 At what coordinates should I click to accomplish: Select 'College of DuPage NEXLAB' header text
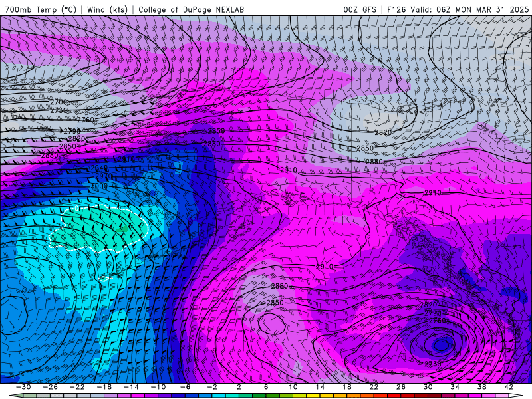(191, 9)
